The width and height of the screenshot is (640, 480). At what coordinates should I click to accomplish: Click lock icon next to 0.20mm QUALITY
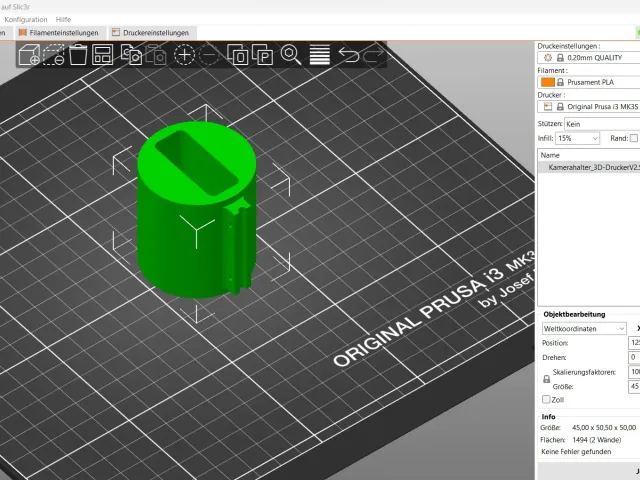click(x=560, y=58)
